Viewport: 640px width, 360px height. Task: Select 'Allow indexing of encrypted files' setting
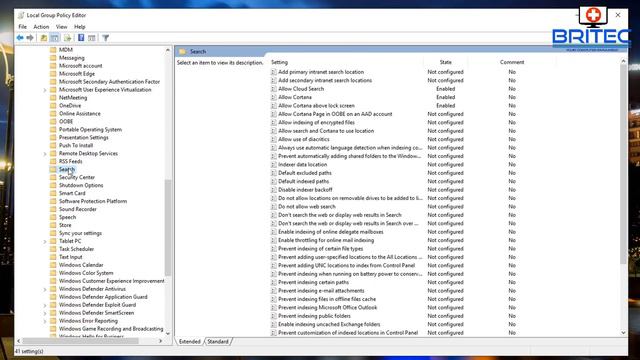(x=316, y=122)
